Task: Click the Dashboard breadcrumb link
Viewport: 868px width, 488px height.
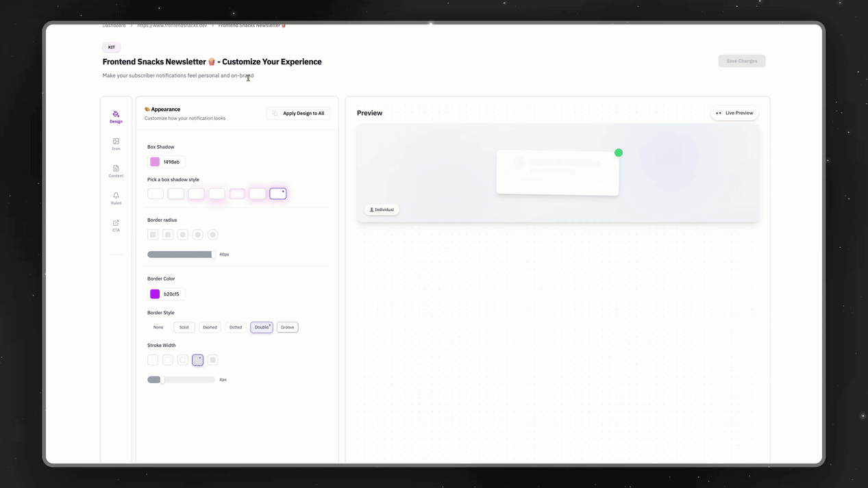Action: tap(114, 25)
